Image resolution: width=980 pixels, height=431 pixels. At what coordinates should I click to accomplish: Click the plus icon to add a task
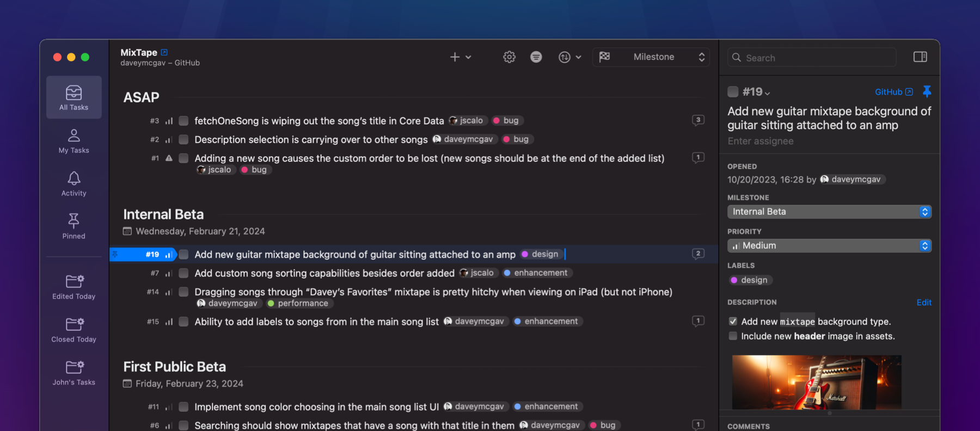click(454, 57)
